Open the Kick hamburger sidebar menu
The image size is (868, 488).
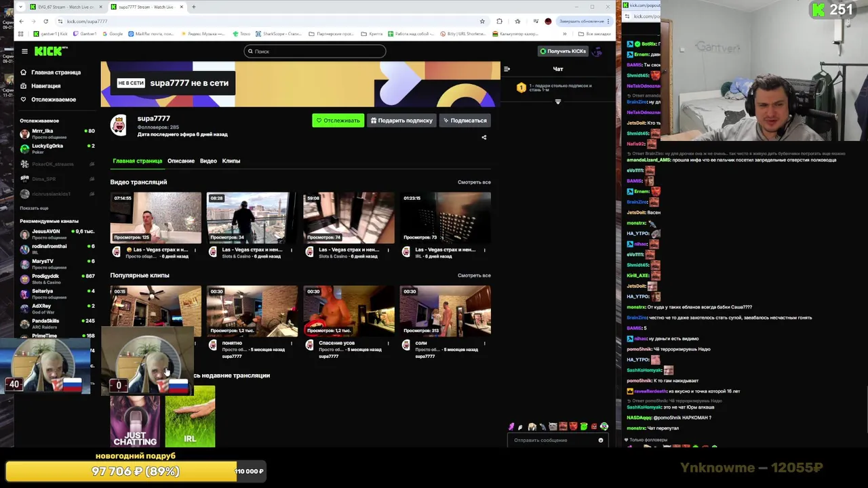24,52
